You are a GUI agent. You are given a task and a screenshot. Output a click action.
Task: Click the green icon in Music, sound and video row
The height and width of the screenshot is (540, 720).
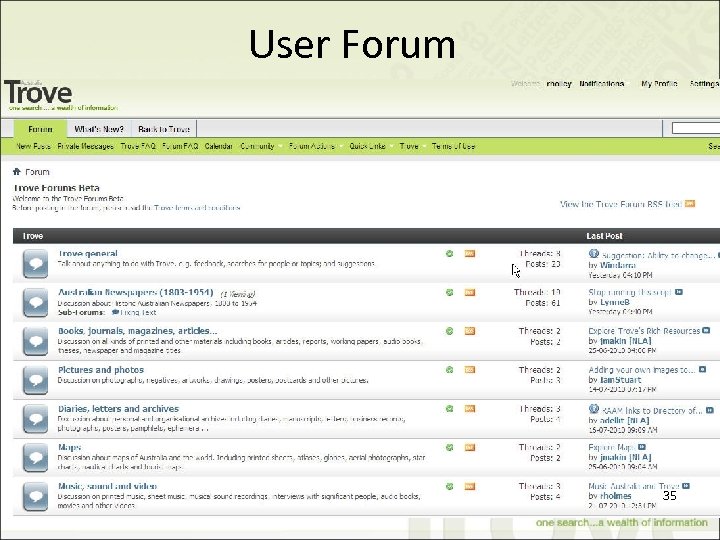(x=450, y=486)
